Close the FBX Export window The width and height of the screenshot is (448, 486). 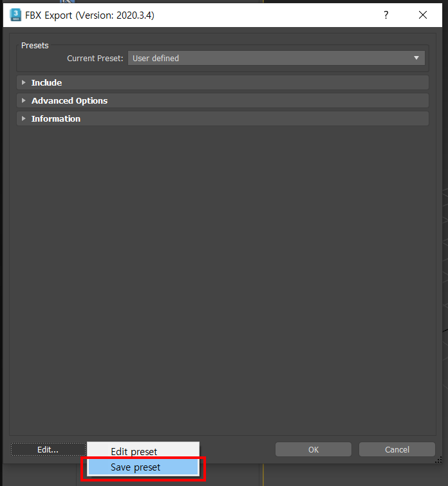pyautogui.click(x=423, y=15)
